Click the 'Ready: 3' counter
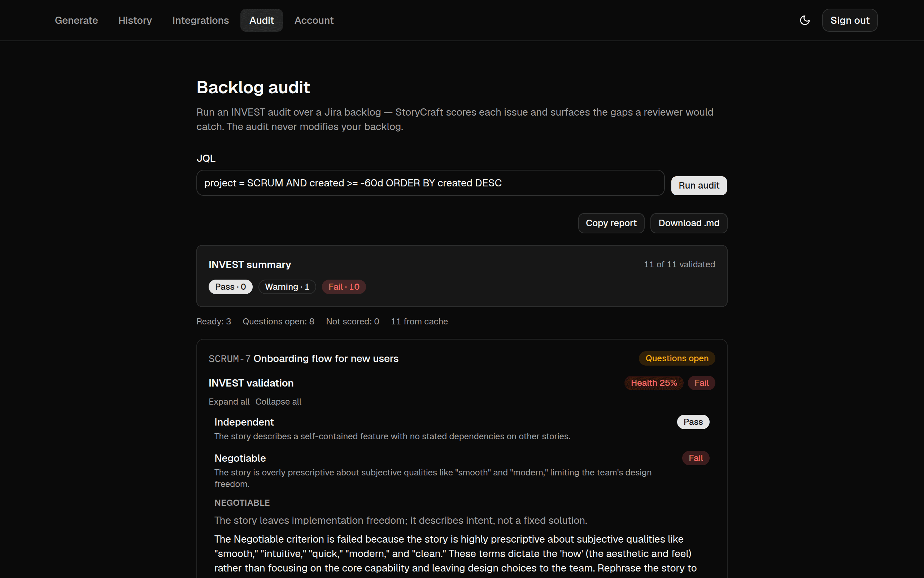Viewport: 924px width, 578px height. point(213,322)
